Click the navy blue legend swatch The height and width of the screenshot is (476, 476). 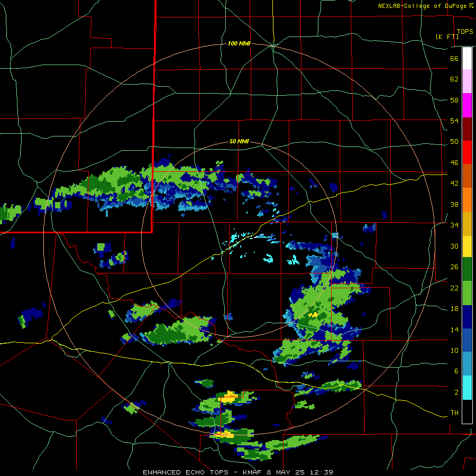467,317
